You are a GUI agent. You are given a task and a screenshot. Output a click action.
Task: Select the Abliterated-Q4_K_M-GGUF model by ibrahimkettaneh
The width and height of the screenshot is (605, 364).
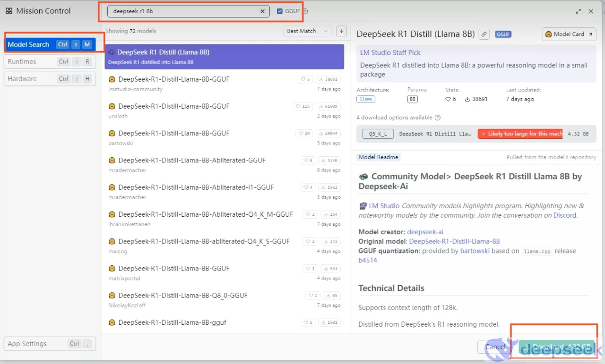(x=225, y=219)
